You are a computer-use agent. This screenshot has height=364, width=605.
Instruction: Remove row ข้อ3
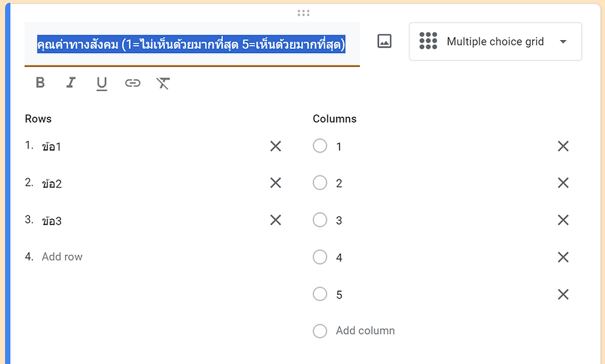(275, 220)
